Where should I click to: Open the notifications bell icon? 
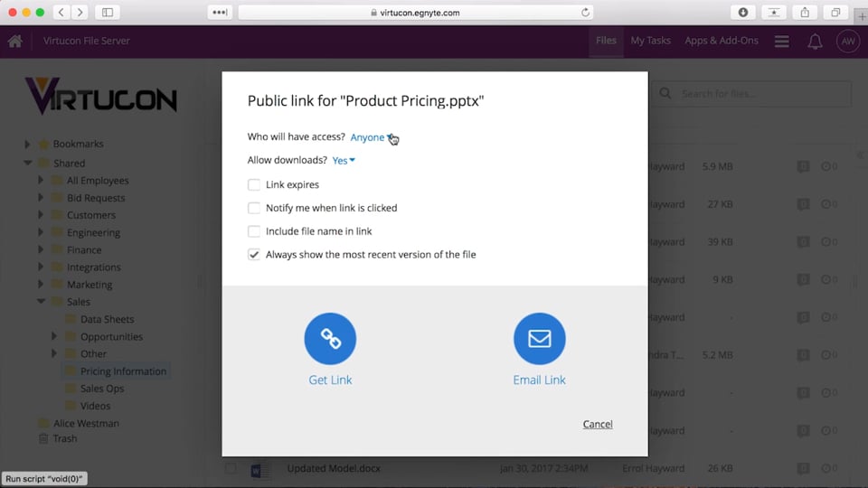pos(815,42)
